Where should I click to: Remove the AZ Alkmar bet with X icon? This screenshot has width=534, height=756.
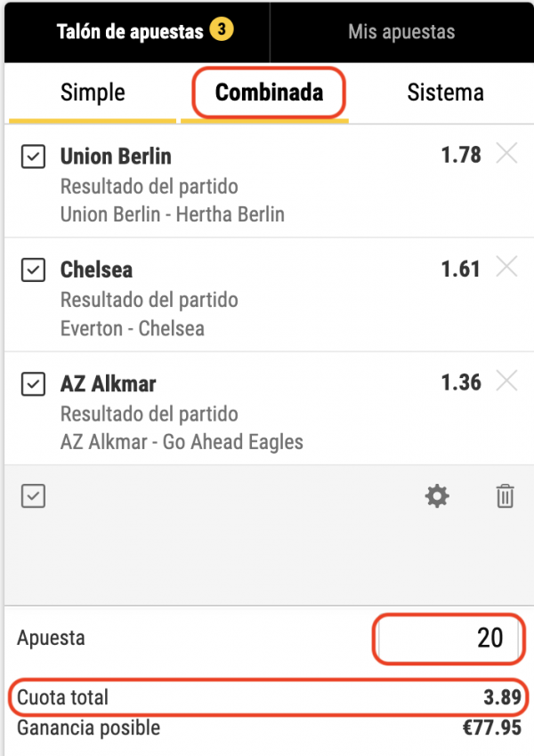tap(506, 381)
